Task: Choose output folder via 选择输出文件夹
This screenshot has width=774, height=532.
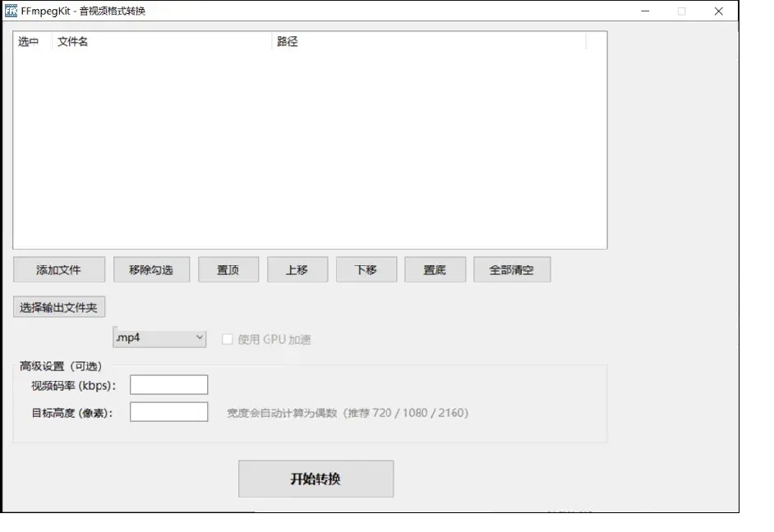Action: pos(59,307)
